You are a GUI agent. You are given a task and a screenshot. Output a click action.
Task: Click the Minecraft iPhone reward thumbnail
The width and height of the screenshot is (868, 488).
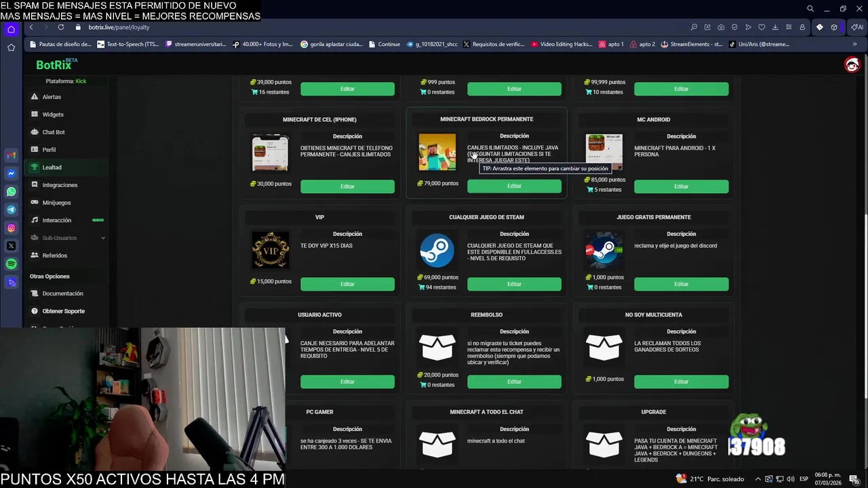270,152
